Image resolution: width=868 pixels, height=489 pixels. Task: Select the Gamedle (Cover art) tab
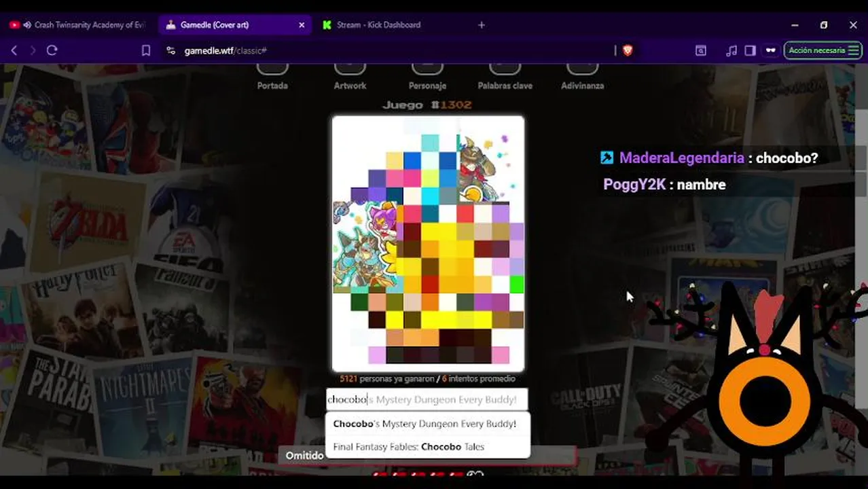[x=235, y=25]
